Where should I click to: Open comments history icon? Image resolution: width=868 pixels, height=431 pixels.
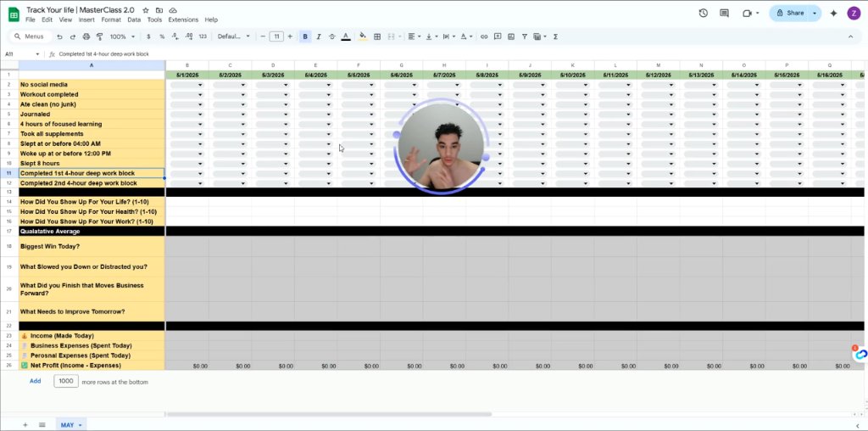point(724,13)
